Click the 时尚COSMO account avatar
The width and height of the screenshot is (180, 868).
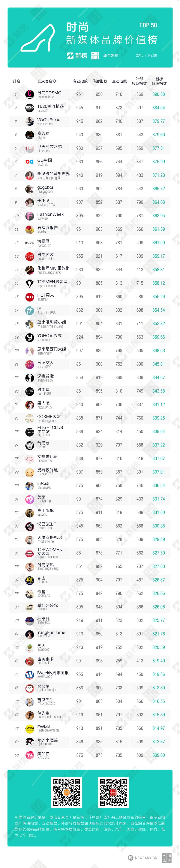(x=30, y=94)
